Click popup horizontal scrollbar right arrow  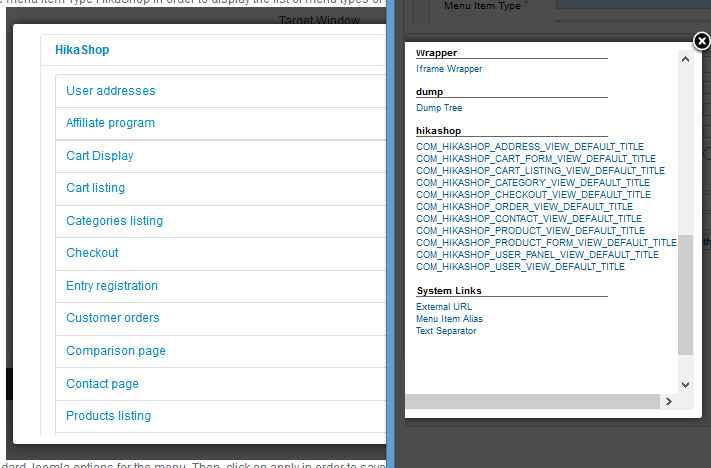(x=668, y=401)
